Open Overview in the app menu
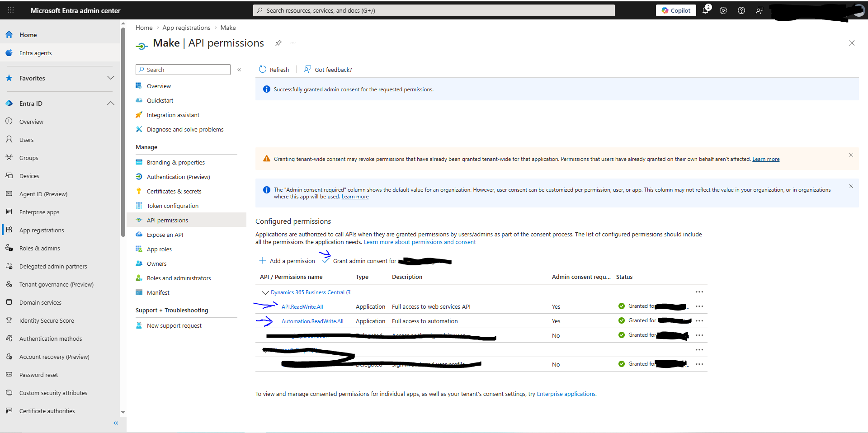868x433 pixels. 159,86
